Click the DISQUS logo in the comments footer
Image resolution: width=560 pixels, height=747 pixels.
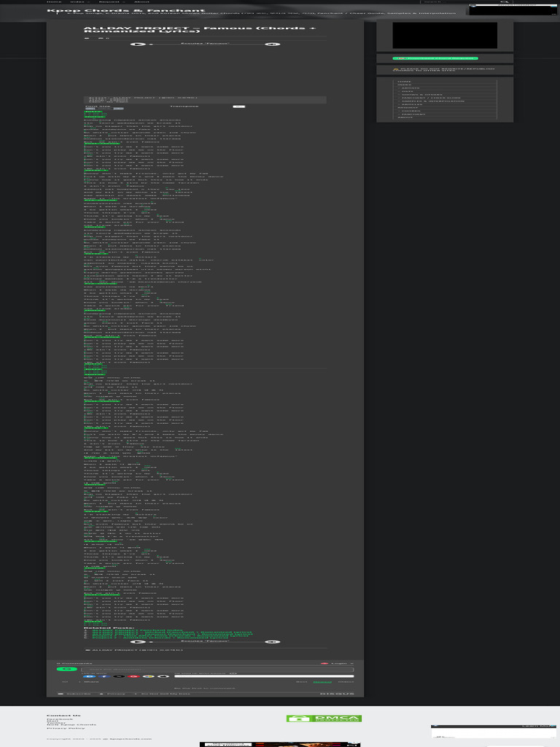(x=337, y=694)
